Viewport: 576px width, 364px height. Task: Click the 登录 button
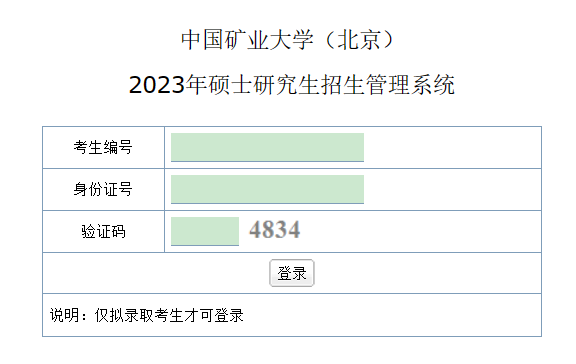pyautogui.click(x=292, y=273)
